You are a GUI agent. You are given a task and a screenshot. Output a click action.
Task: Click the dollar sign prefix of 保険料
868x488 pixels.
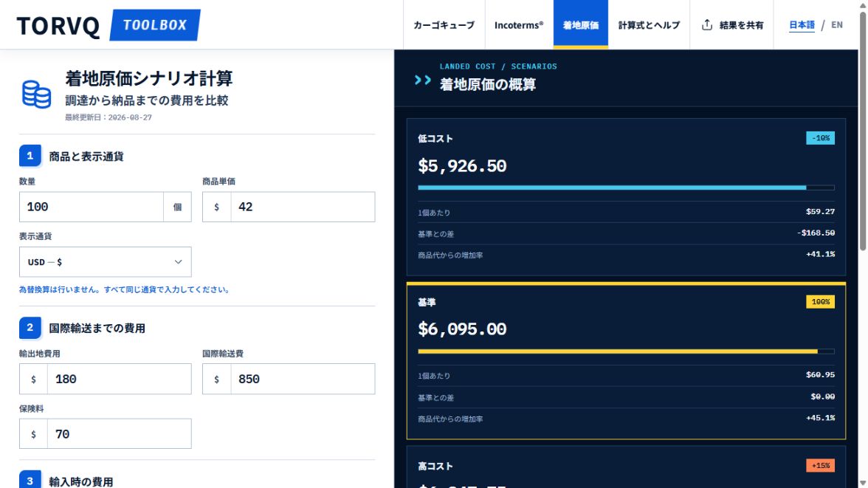[x=33, y=433]
